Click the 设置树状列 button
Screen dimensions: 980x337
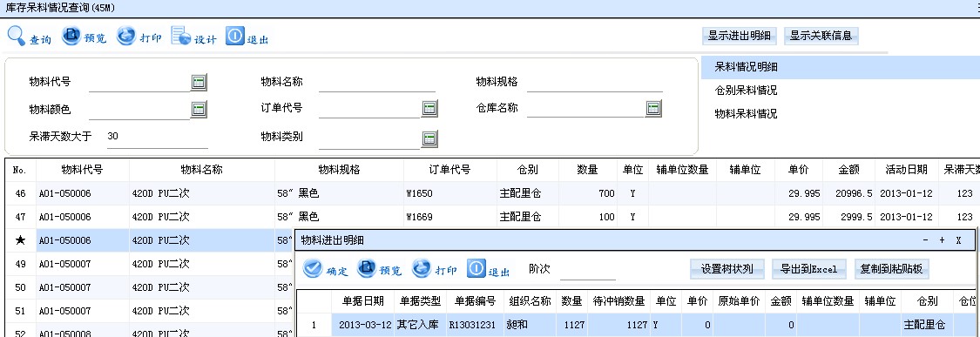(727, 269)
